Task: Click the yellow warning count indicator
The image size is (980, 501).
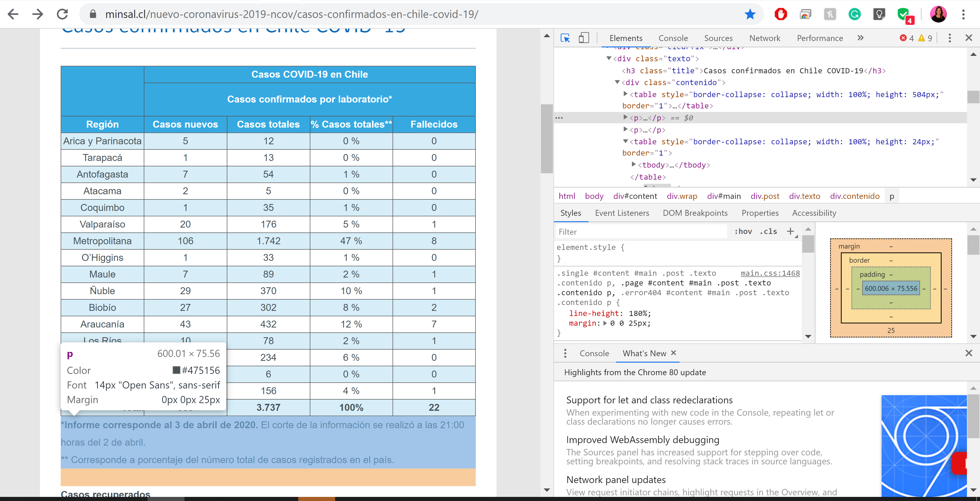Action: point(925,38)
